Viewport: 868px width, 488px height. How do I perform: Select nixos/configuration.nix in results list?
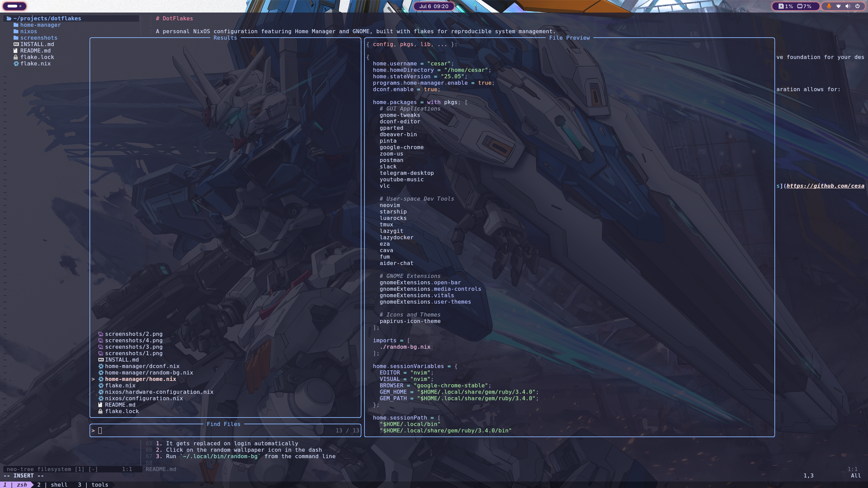144,399
